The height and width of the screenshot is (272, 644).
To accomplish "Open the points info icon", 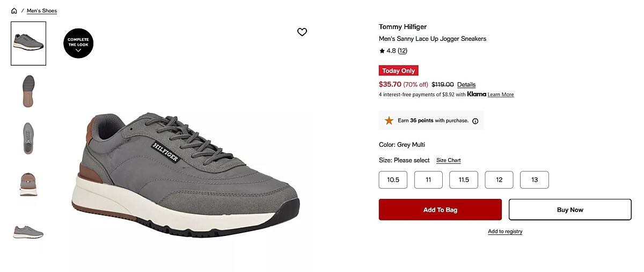I will point(475,121).
